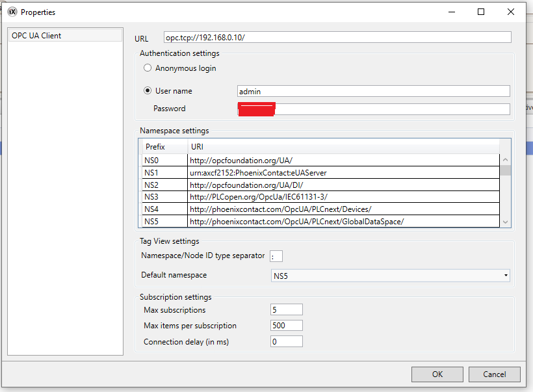The height and width of the screenshot is (392, 533).
Task: Click the Prefix column header
Action: (164, 147)
